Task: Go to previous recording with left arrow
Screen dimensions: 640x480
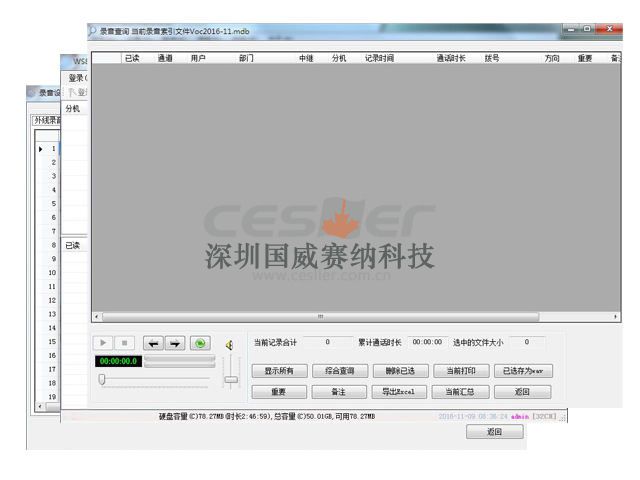Action: (x=153, y=343)
